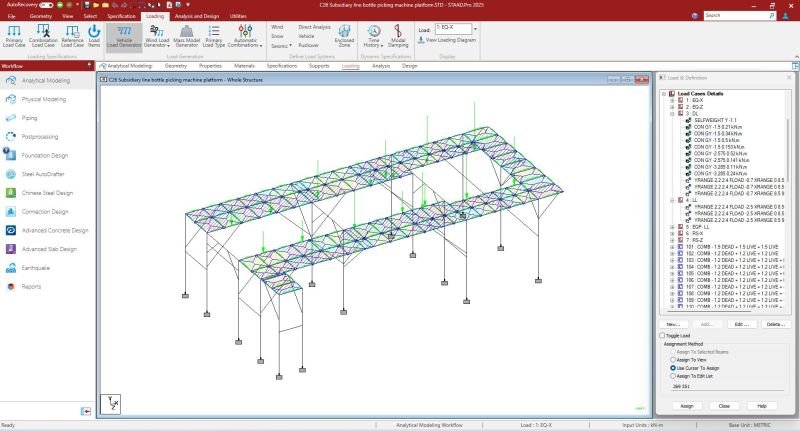Open Foundation Design workflow
This screenshot has width=800, height=431.
pyautogui.click(x=44, y=156)
